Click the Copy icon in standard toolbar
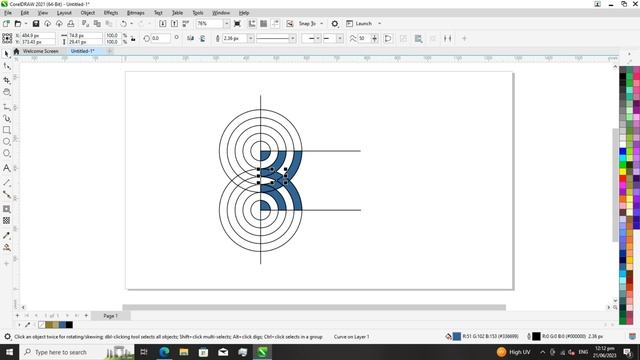This screenshot has width=640, height=360. coord(97,24)
